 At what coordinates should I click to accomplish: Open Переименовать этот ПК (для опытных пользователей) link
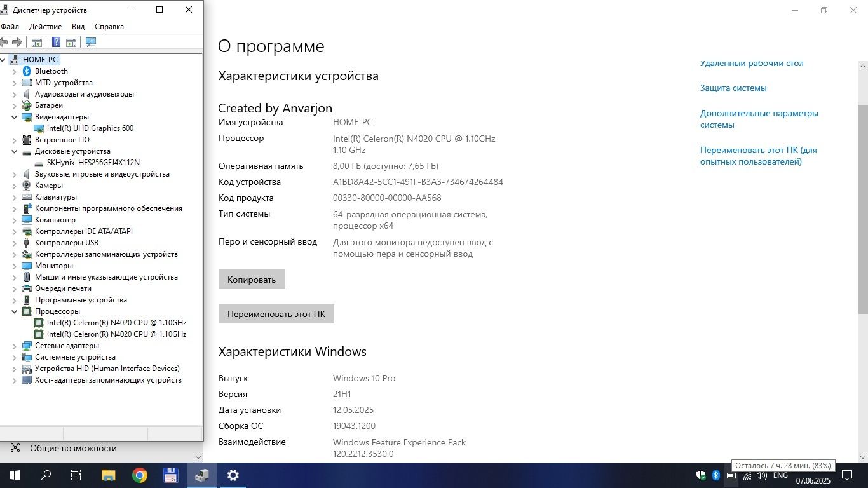tap(759, 156)
